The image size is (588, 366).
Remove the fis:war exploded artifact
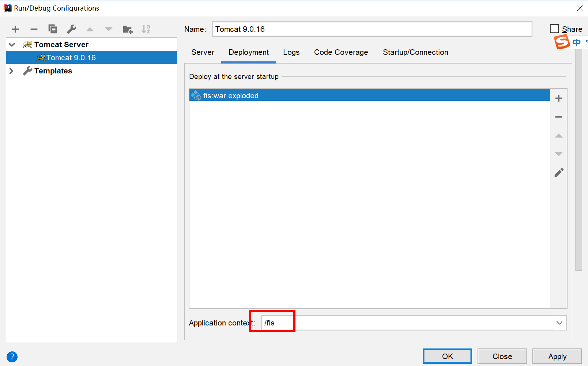[x=559, y=117]
